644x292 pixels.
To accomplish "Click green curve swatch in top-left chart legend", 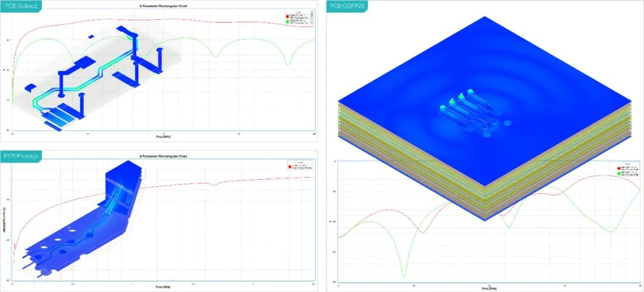I will coord(288,21).
